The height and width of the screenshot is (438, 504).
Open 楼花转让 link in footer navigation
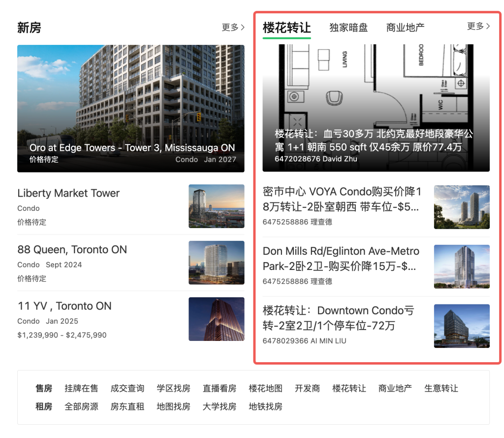pos(349,388)
